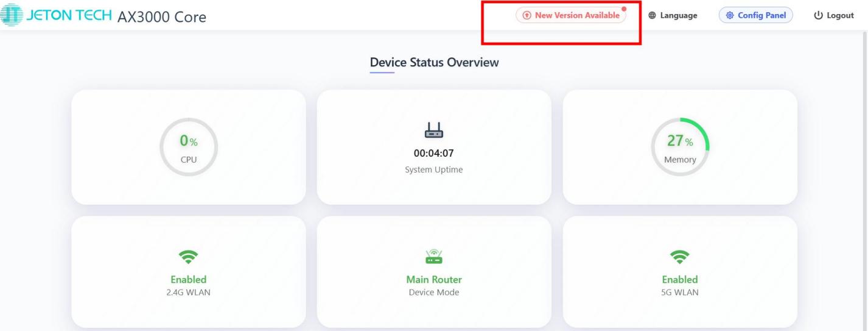Click the 0% CPU value
Image resolution: width=868 pixels, height=331 pixels.
(x=189, y=141)
